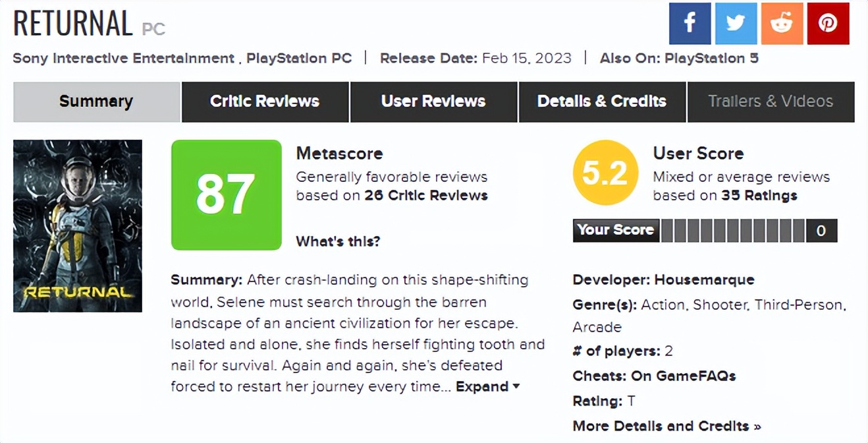Image resolution: width=868 pixels, height=443 pixels.
Task: Share via Twitter bird icon
Action: [x=736, y=24]
